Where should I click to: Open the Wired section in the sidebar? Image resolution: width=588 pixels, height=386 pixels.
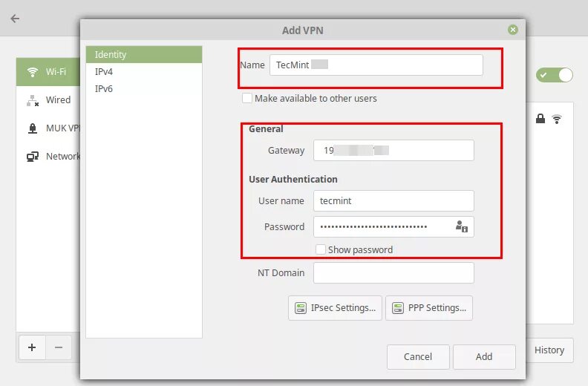pyautogui.click(x=48, y=100)
